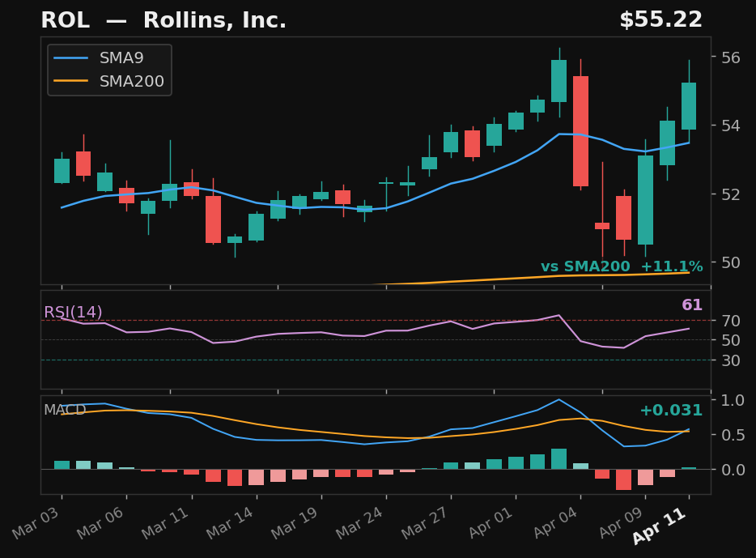Click the $55.22 price label
The height and width of the screenshot is (558, 756).
661,19
